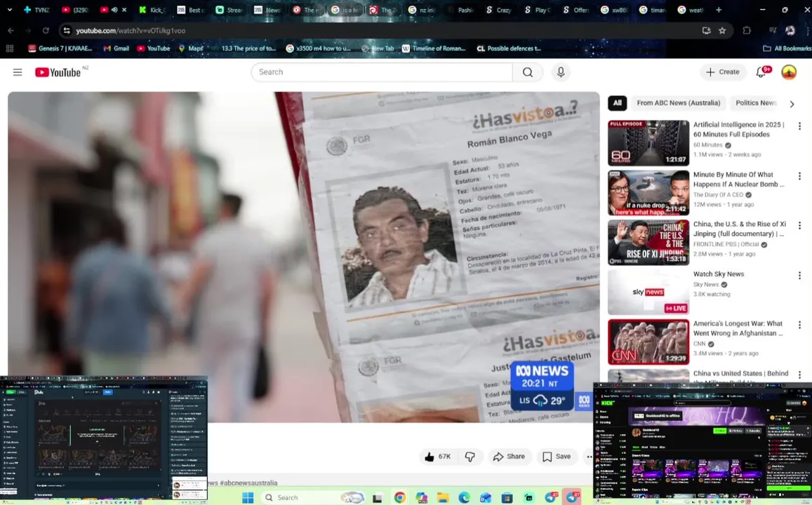Launch Copilot from the taskbar
The width and height of the screenshot is (812, 505).
coord(422,498)
